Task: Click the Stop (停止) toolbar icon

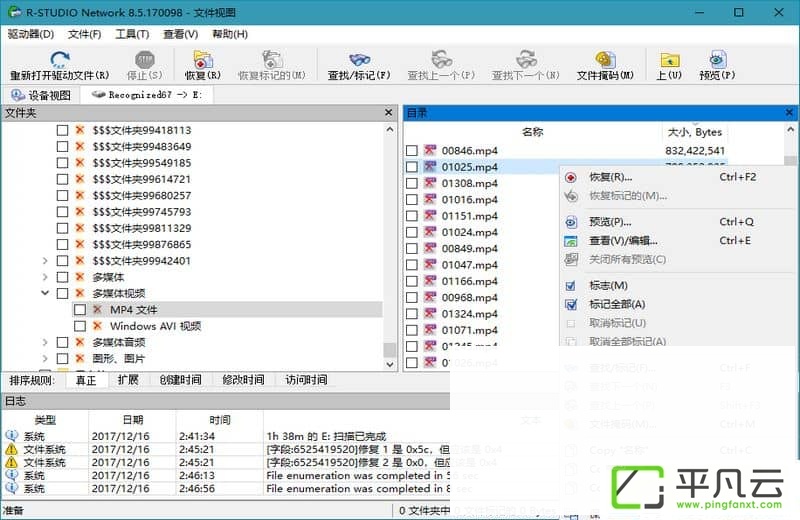Action: coord(144,59)
